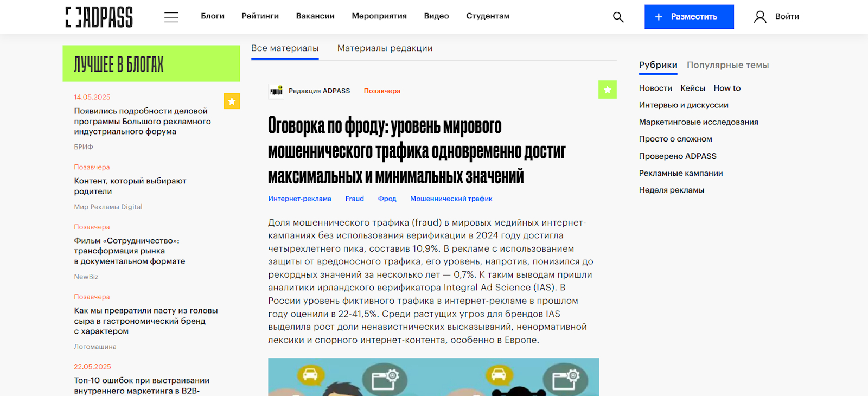
Task: Click the date 22.05.2025
Action: click(x=93, y=367)
